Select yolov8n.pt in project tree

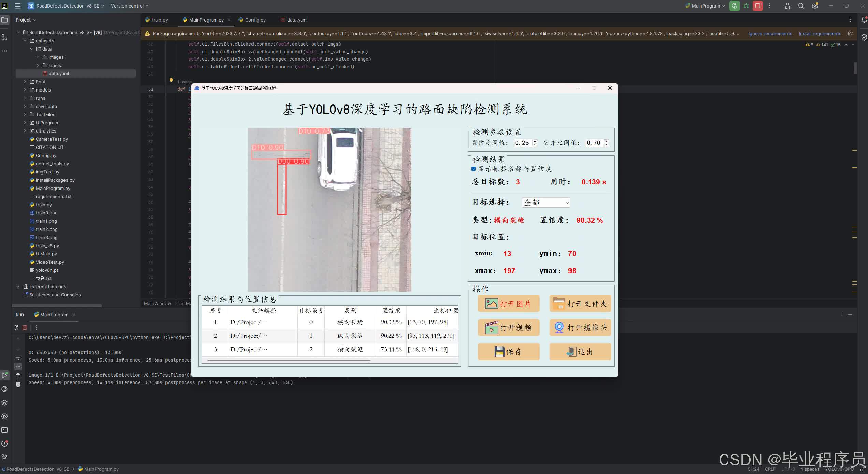(x=47, y=270)
